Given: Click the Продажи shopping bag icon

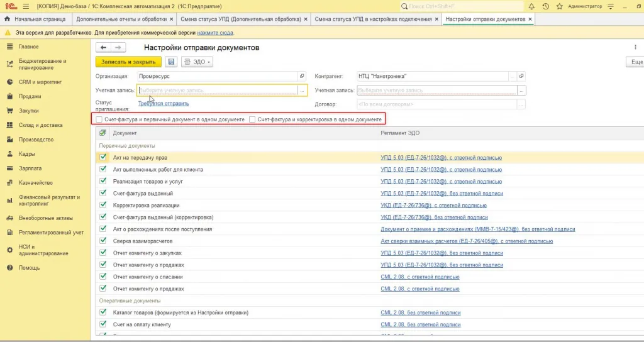Looking at the screenshot, I should click(x=9, y=96).
